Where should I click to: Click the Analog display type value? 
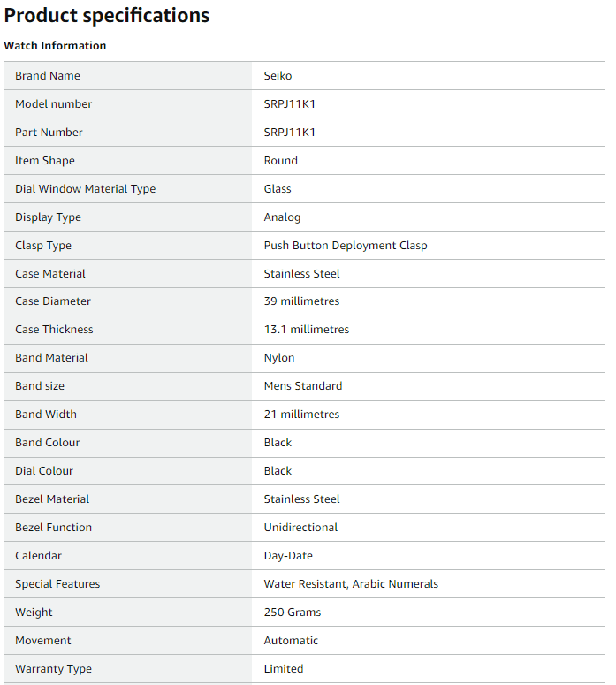click(282, 217)
